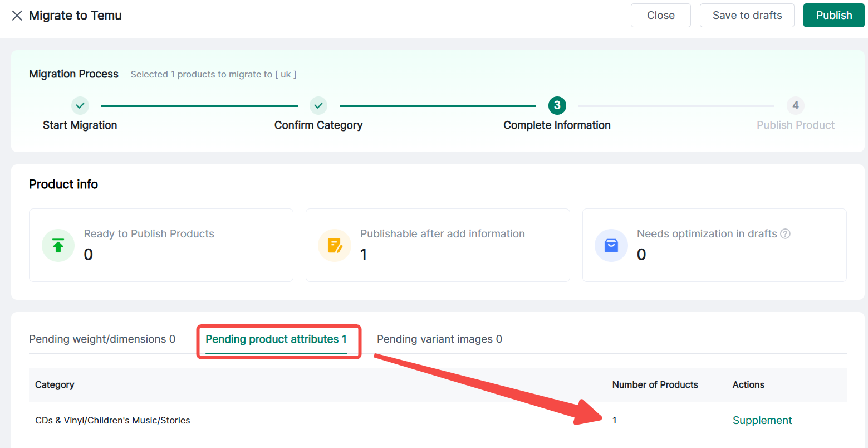Click underlined product count 1
The image size is (868, 448).
tap(614, 421)
